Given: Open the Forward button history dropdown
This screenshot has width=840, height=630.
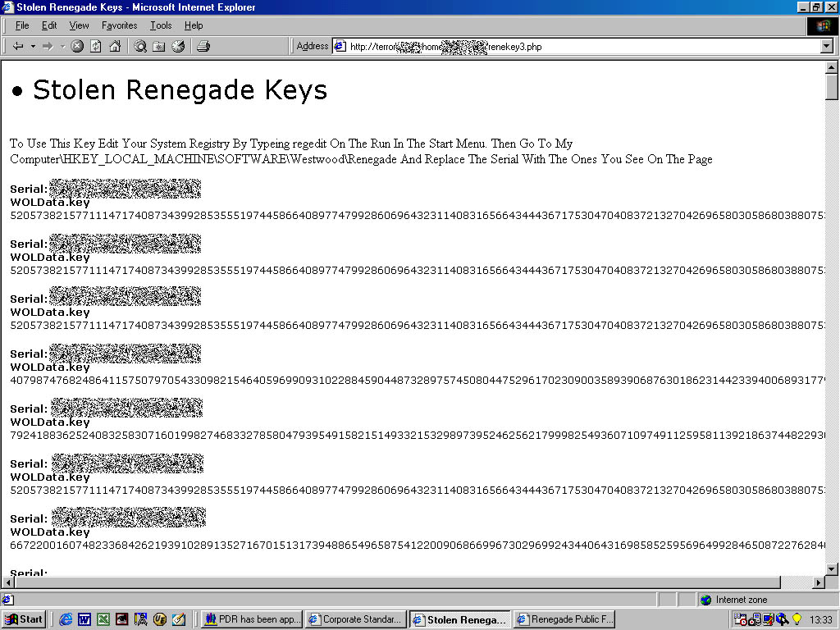Looking at the screenshot, I should tap(62, 47).
